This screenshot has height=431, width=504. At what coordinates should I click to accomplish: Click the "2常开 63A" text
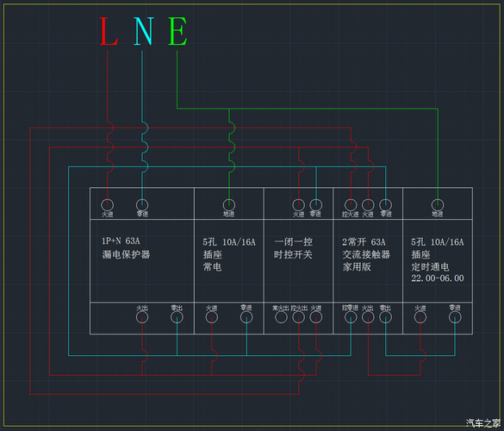[364, 242]
